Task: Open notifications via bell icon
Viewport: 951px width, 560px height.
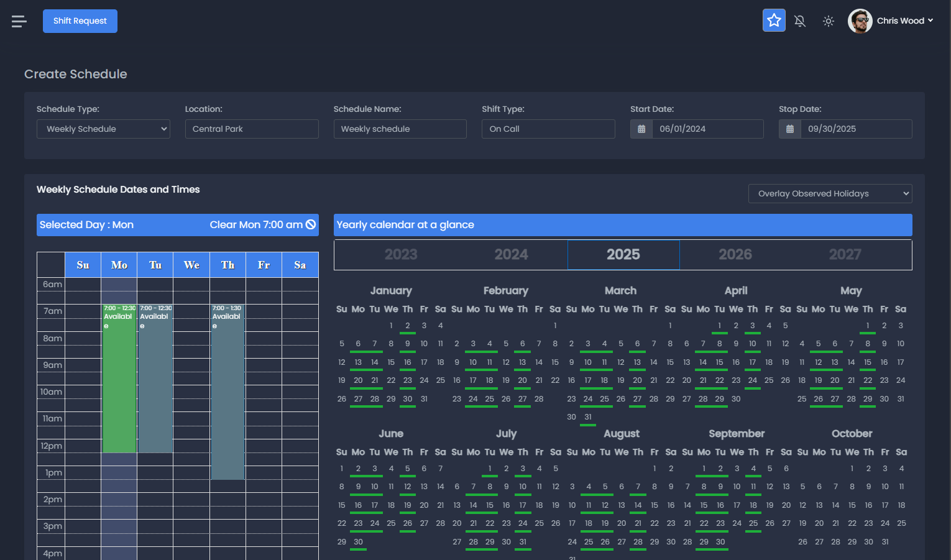Action: coord(800,21)
